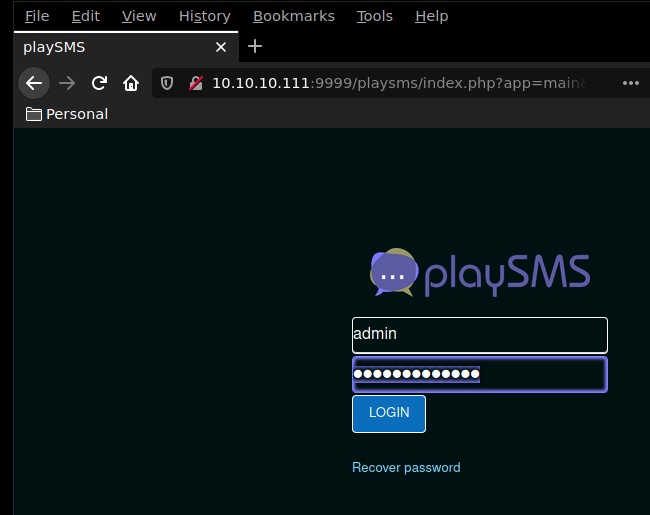Screen dimensions: 650x515
Task: Open page actions three-dot menu
Action: [630, 83]
